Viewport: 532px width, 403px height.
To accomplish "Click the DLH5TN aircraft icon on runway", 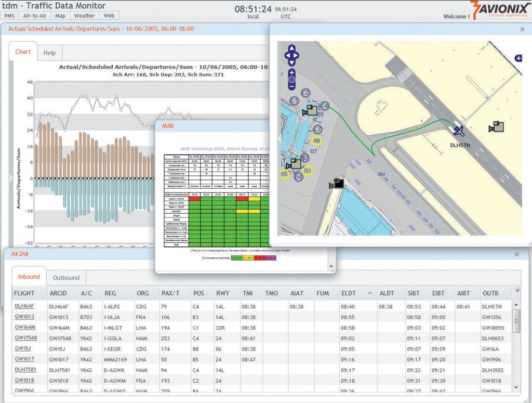I will point(458,130).
